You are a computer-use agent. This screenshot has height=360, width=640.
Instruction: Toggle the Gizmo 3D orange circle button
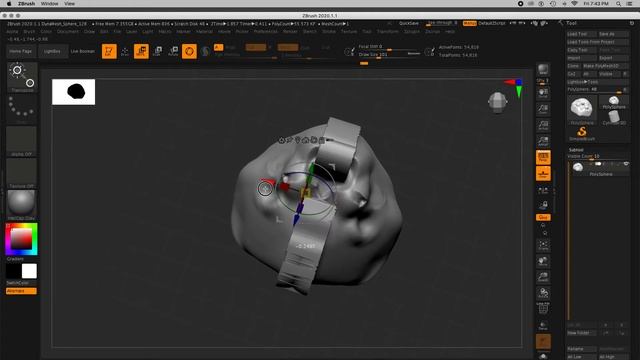[x=189, y=51]
